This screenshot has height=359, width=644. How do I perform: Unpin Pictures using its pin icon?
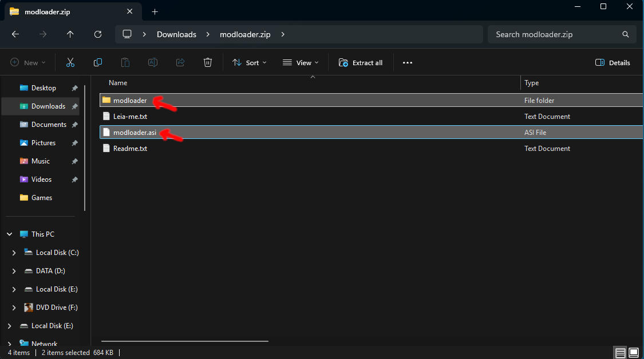pos(75,143)
